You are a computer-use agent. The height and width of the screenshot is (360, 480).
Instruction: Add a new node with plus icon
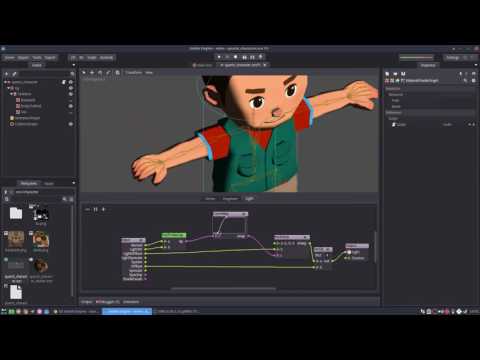(6, 74)
